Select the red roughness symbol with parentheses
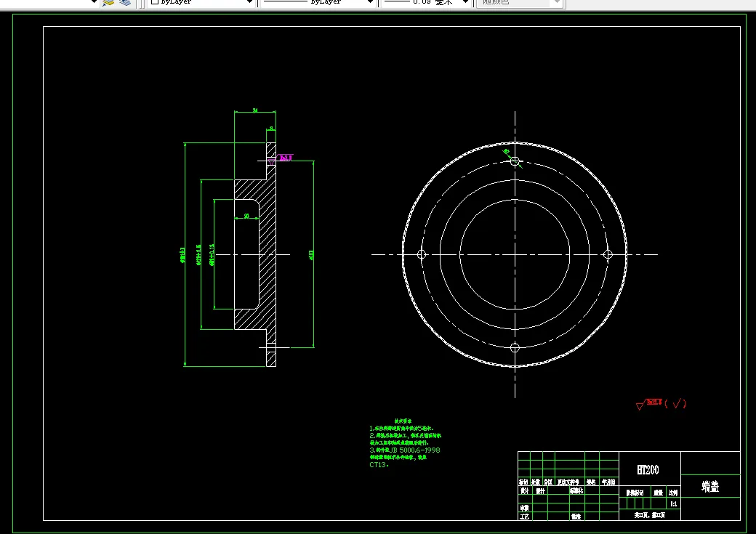Image resolution: width=756 pixels, height=534 pixels. 661,404
